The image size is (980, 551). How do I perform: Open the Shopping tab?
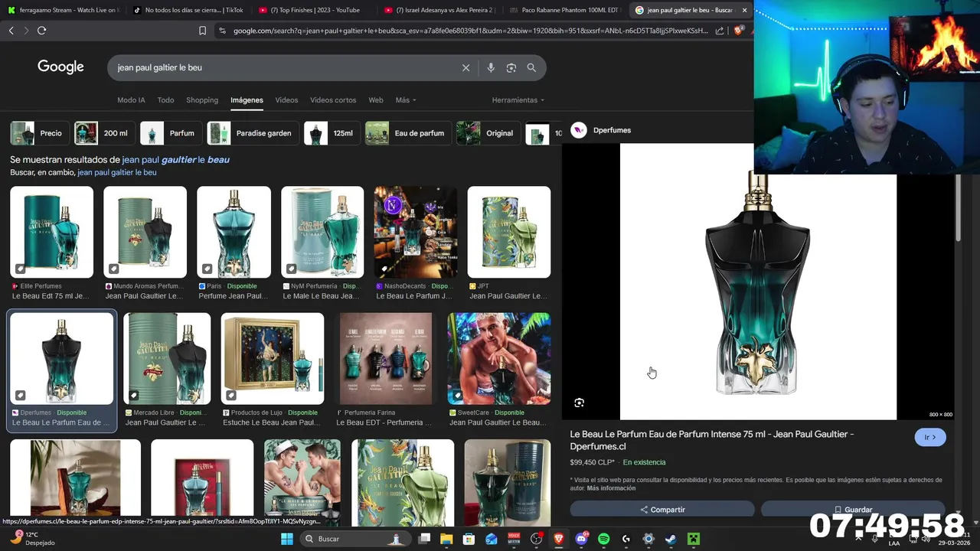(x=202, y=100)
